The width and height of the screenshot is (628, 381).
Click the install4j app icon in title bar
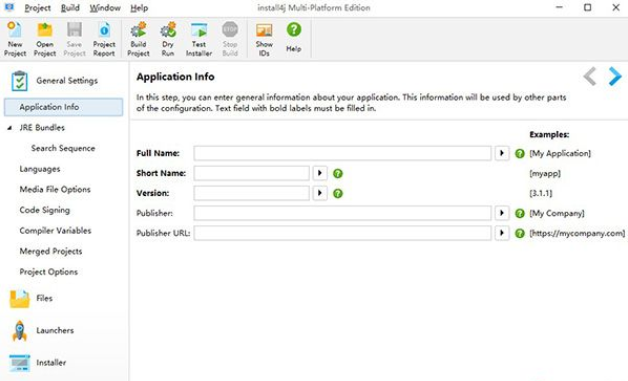click(x=9, y=7)
